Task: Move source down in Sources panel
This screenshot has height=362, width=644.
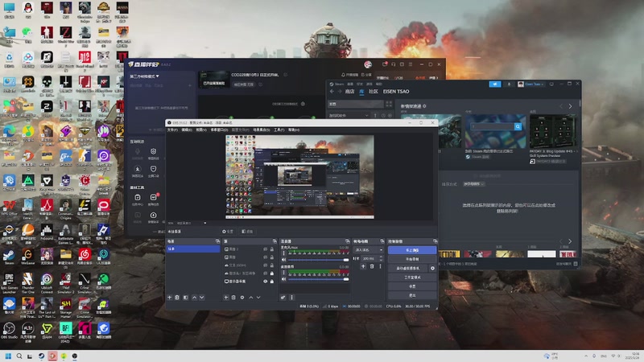Action: point(258,297)
